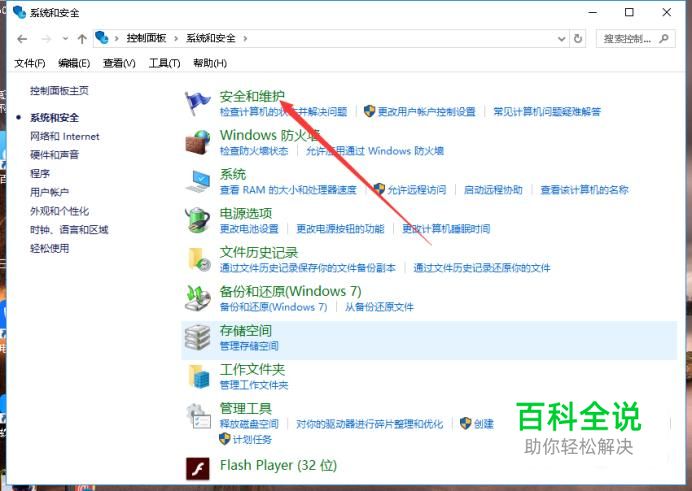
Task: Expand chevron after 控制面板 in address bar
Action: [x=176, y=38]
